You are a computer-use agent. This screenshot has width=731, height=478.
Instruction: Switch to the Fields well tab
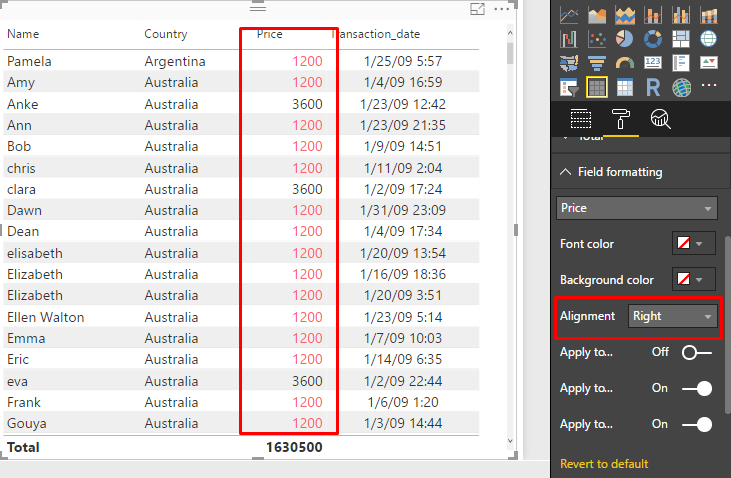[x=581, y=120]
